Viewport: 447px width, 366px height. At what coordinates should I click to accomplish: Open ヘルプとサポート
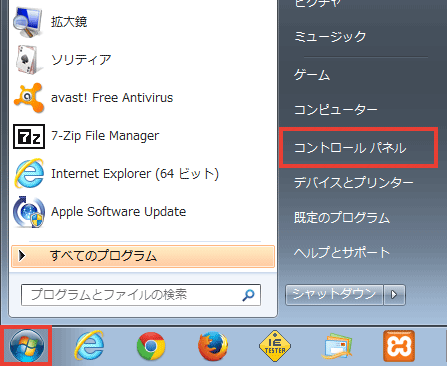pos(342,253)
